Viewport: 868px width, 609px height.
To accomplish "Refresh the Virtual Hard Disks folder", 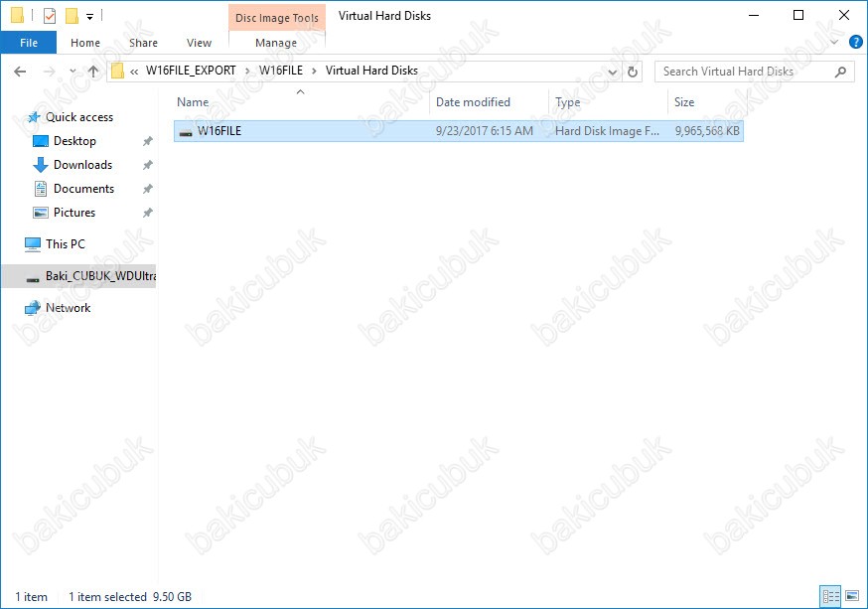I will [633, 72].
